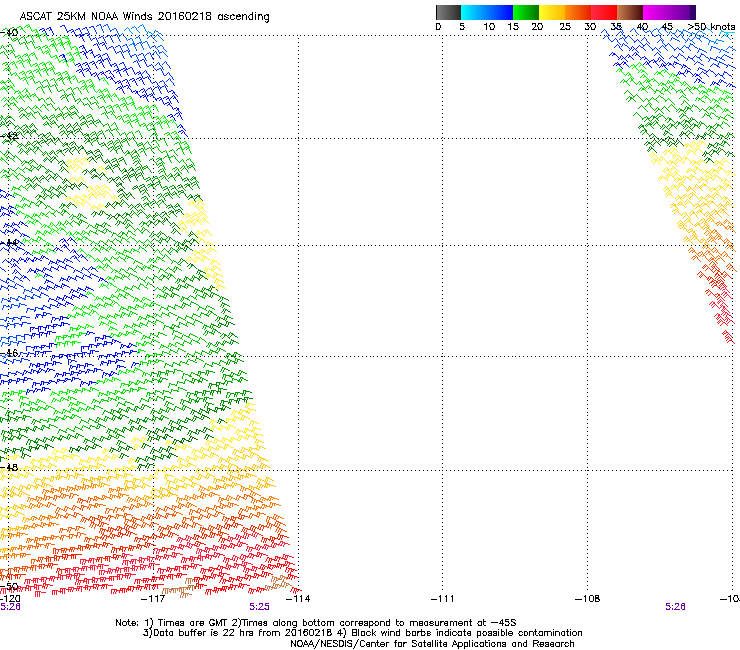Click the 5:25 swath time label
This screenshot has height=650, width=740.
point(260,607)
